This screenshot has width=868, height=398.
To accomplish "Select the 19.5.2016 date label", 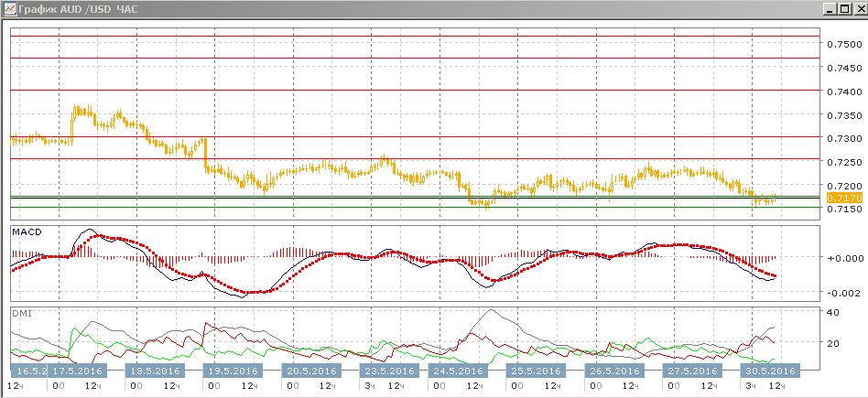I will (232, 371).
